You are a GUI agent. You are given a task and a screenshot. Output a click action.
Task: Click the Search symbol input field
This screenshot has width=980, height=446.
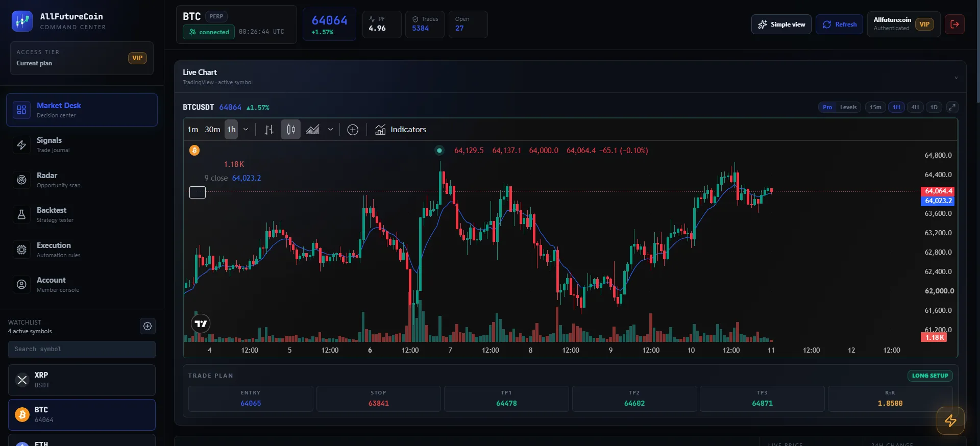tap(82, 349)
